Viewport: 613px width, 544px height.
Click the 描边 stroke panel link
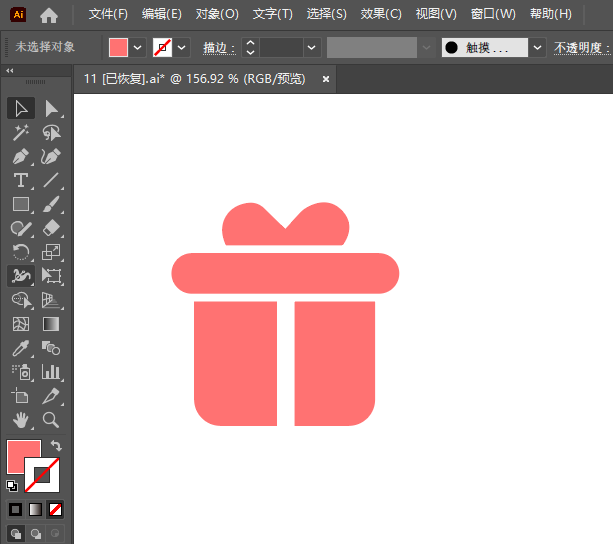(219, 48)
